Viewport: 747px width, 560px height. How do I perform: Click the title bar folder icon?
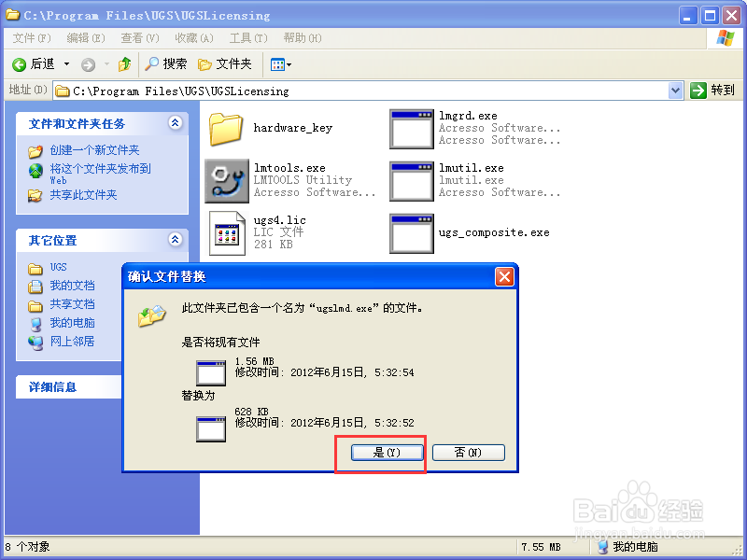pos(13,15)
